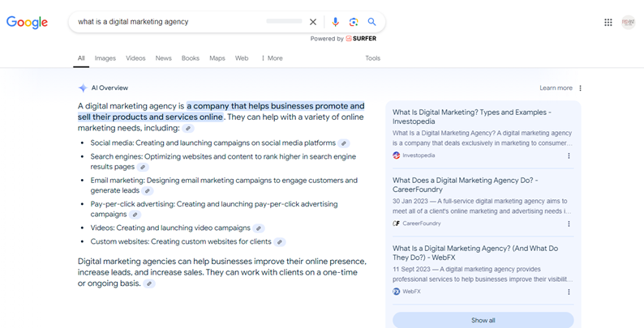Expand the More search filters menu
Screen dimensions: 644x328
tap(272, 58)
